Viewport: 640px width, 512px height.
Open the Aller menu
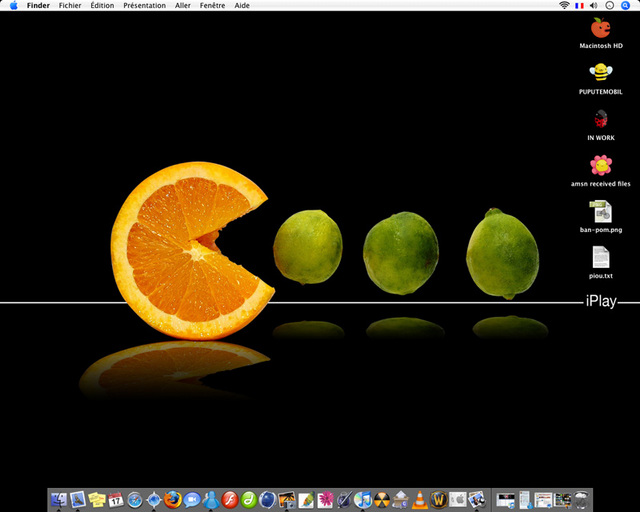coord(183,5)
